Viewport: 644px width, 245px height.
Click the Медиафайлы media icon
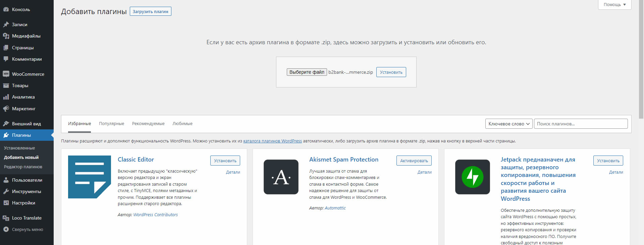pyautogui.click(x=6, y=36)
